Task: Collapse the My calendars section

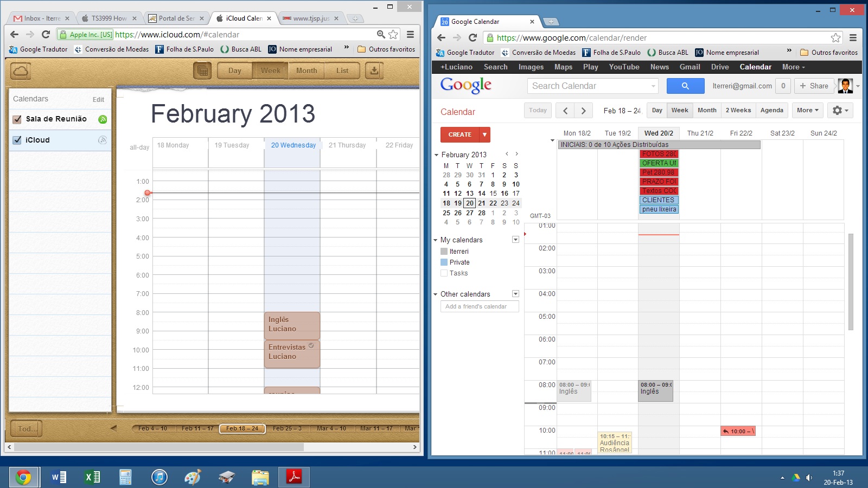Action: (436, 240)
